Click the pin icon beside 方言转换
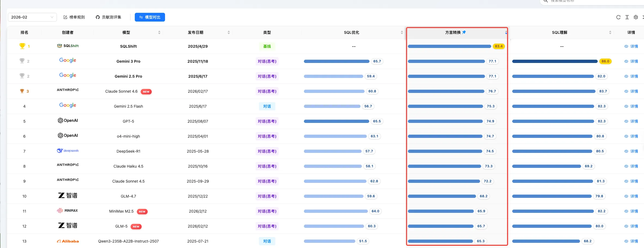644x248 pixels. pyautogui.click(x=464, y=32)
